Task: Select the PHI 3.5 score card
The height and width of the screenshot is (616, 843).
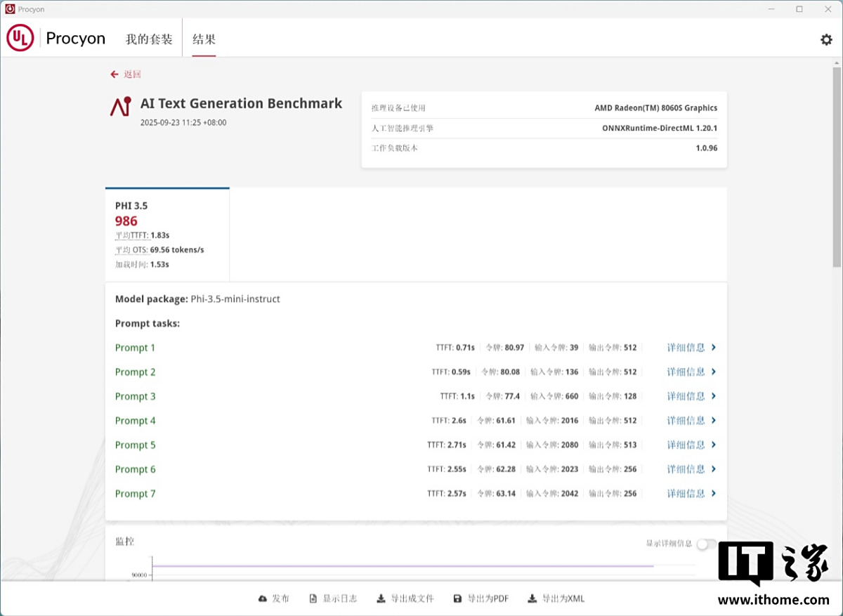Action: [167, 235]
